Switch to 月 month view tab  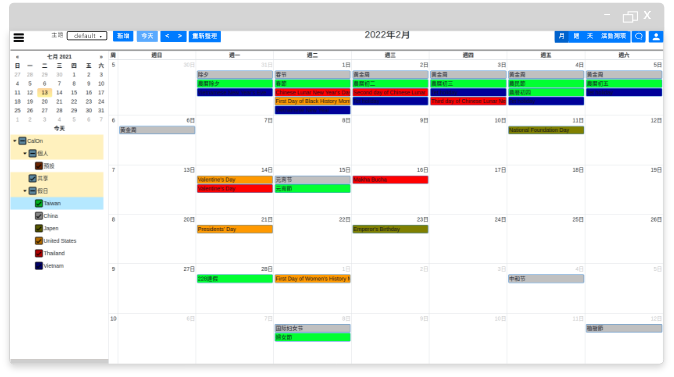click(561, 37)
